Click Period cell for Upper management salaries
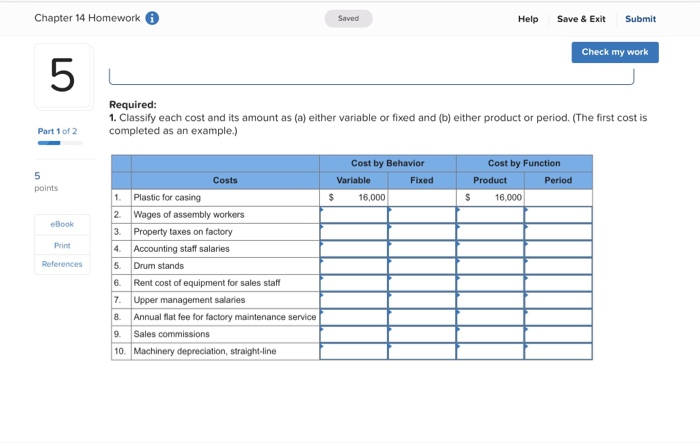The width and height of the screenshot is (700, 446). (x=558, y=300)
